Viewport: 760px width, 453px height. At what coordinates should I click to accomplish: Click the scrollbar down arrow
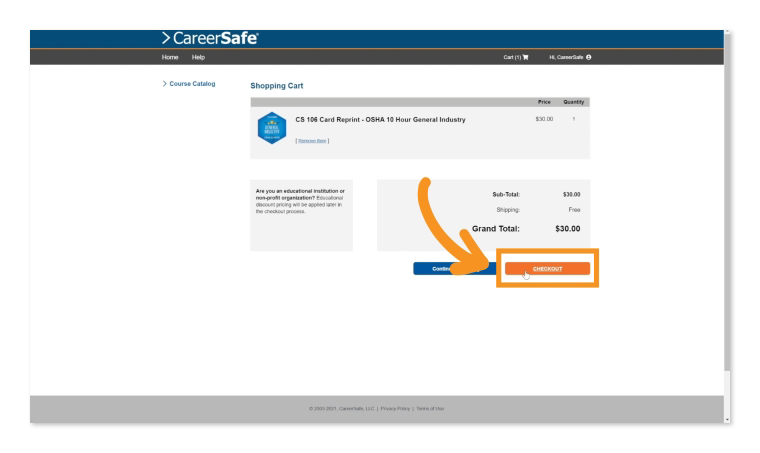pos(727,420)
